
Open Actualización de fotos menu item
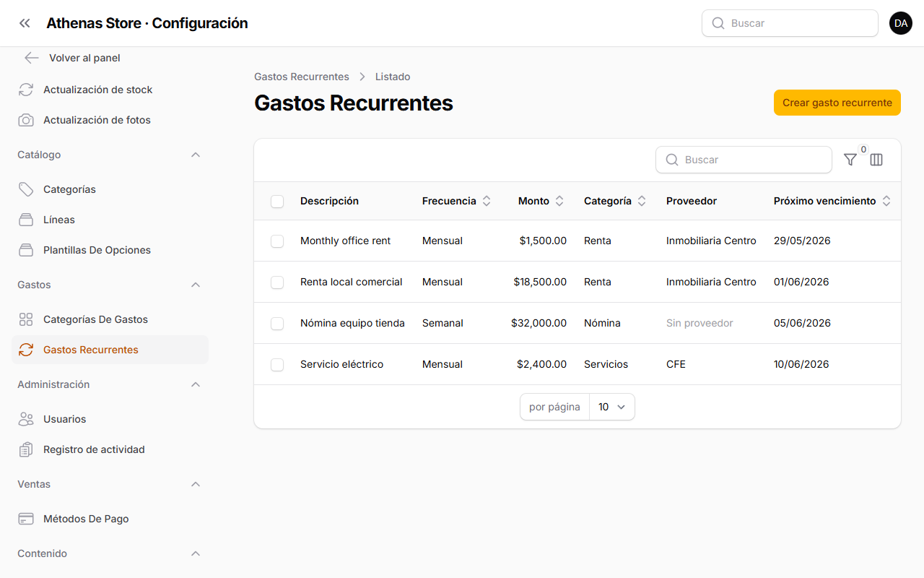110,120
